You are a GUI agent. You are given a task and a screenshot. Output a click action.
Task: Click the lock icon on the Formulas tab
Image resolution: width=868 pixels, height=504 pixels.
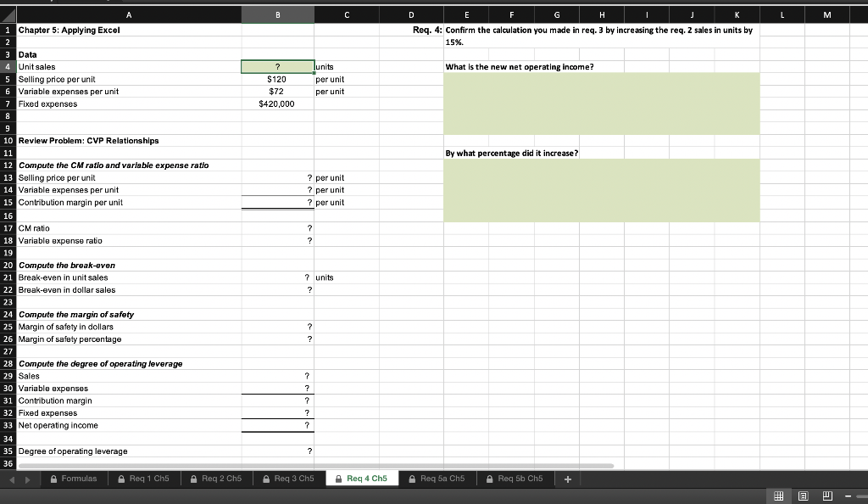[53, 478]
